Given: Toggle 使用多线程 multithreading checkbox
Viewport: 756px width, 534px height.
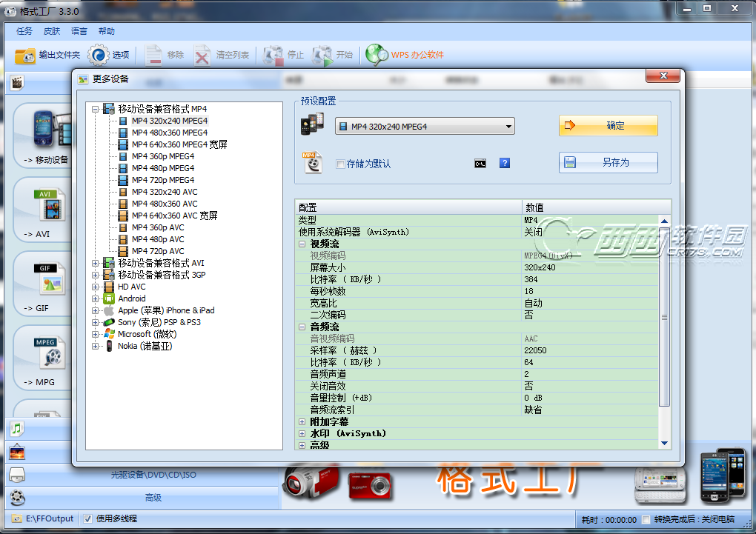Looking at the screenshot, I should (87, 519).
